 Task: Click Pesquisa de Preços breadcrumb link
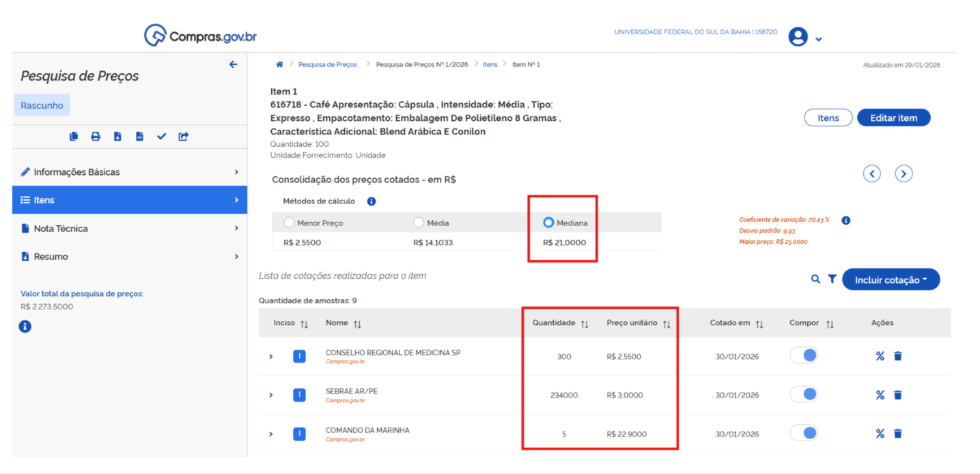[327, 64]
